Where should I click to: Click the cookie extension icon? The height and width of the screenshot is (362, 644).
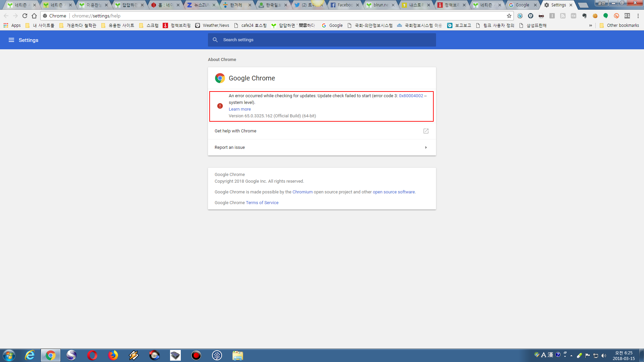[x=595, y=16]
